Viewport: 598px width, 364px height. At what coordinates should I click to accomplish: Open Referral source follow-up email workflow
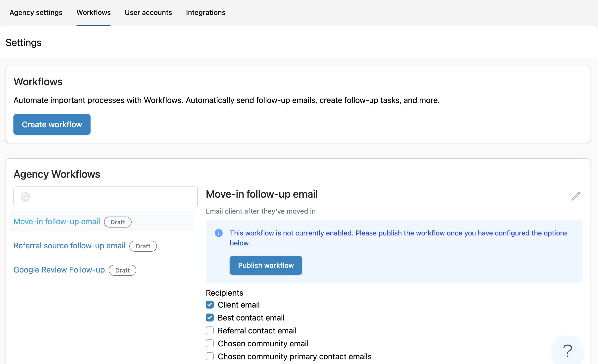coord(69,246)
